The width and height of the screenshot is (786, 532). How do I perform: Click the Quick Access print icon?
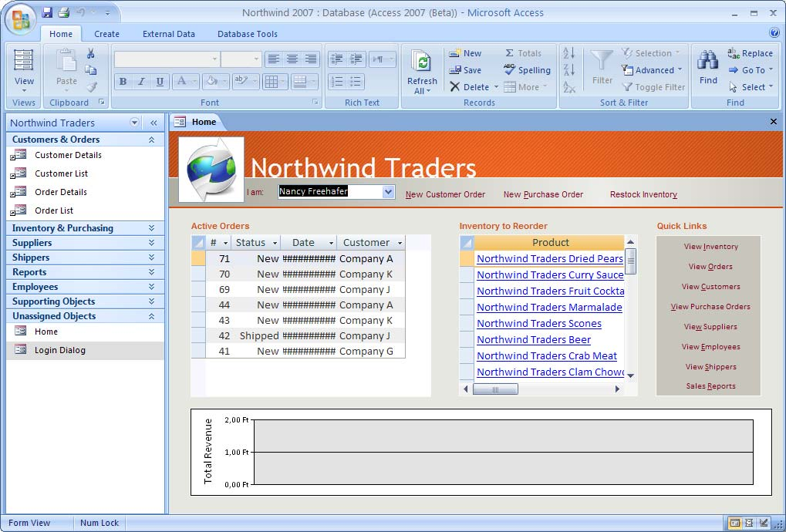point(64,12)
